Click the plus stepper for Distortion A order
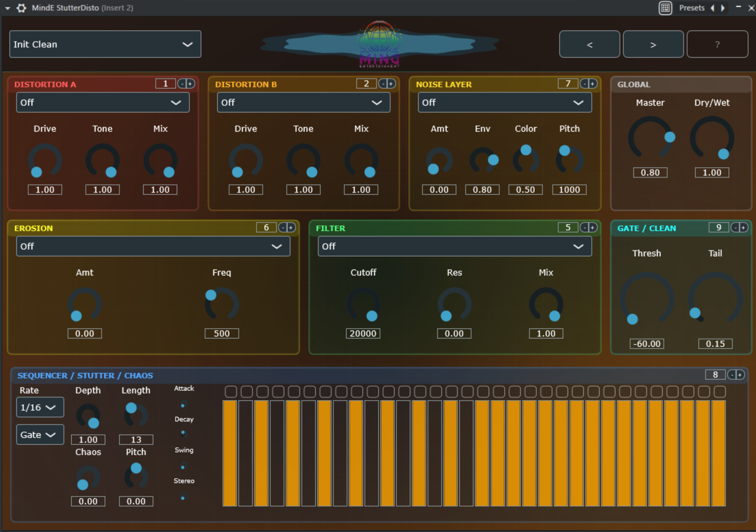Screen dimensions: 756x532 click(x=190, y=84)
